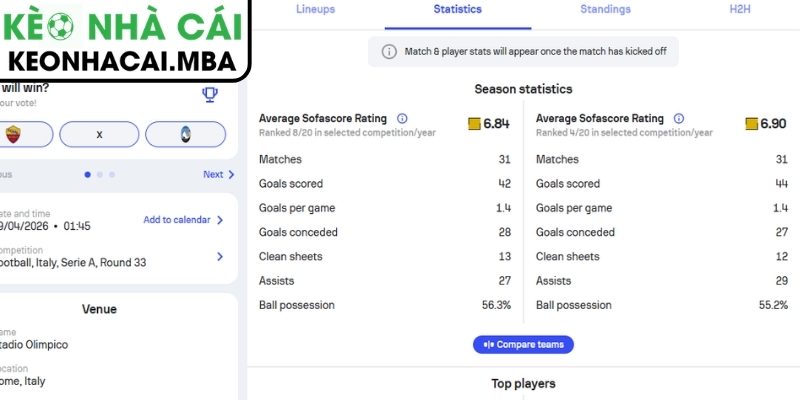Click the Next arrow under the vote options

231,174
